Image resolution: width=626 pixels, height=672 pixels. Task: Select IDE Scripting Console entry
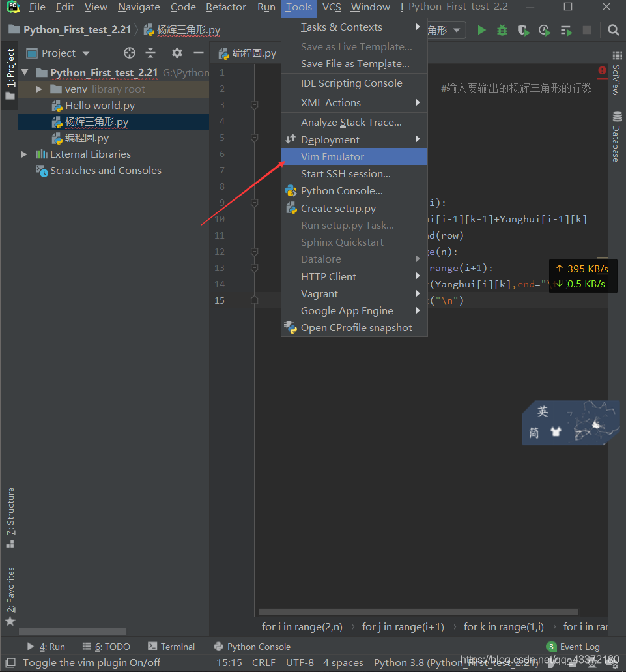(x=354, y=83)
